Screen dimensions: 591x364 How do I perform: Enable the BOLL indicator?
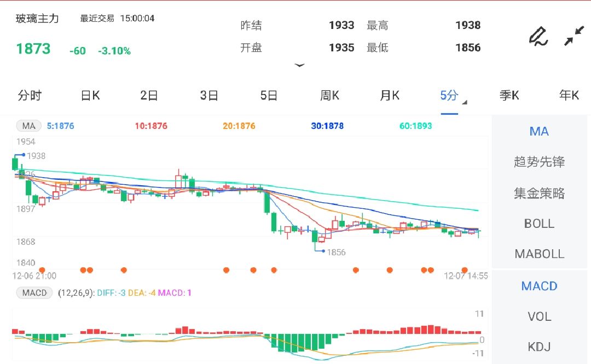538,223
